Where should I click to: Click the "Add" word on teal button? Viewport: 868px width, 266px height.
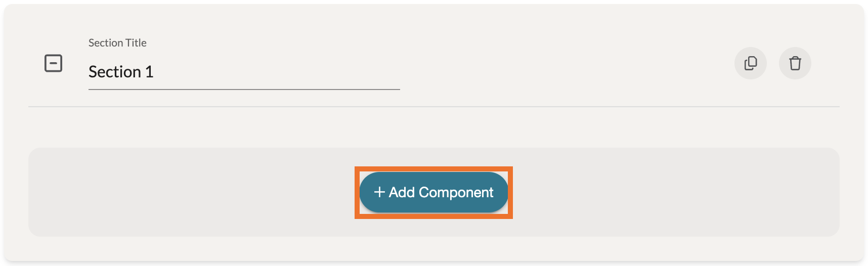coord(402,193)
